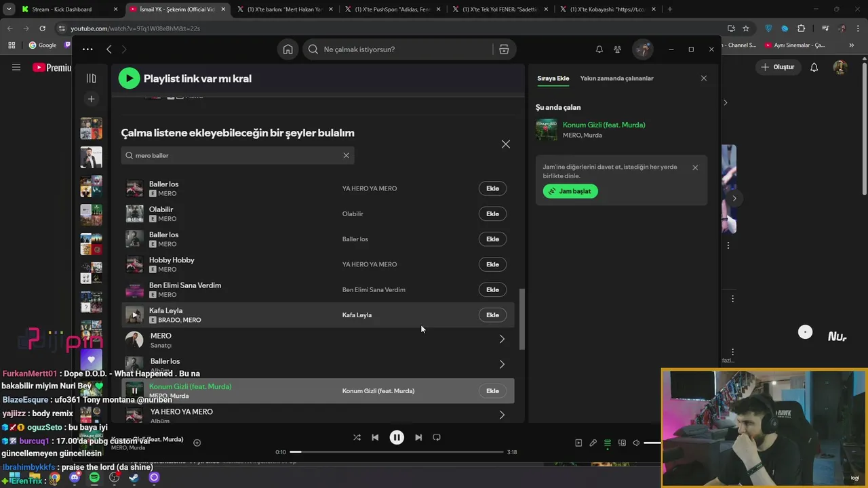Open Chrome tab search dropdown arrow
868x488 pixels.
click(9, 9)
